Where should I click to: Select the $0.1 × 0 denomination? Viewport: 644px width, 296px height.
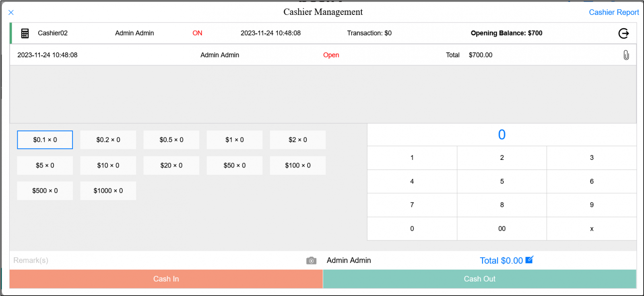(45, 140)
